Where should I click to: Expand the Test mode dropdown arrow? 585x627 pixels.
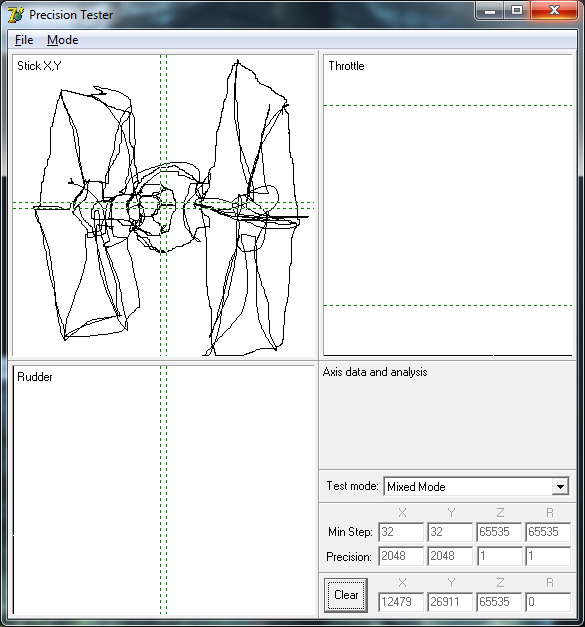click(560, 487)
